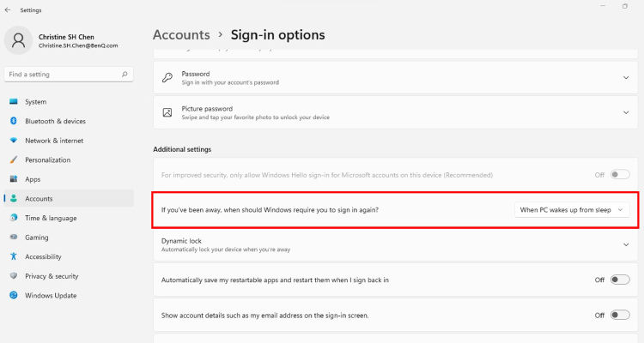Open the System settings icon
Image resolution: width=644 pixels, height=343 pixels.
click(x=14, y=101)
